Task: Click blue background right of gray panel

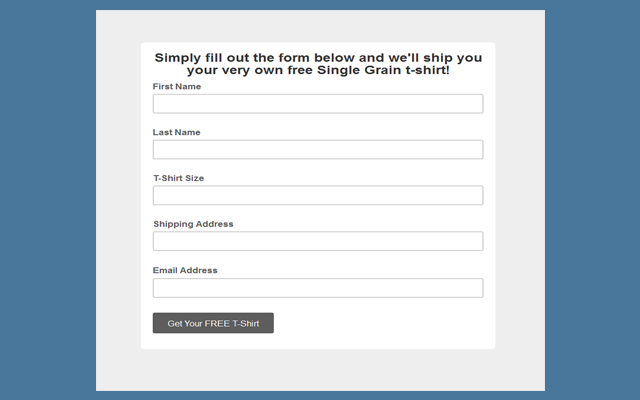Action: pos(592,200)
